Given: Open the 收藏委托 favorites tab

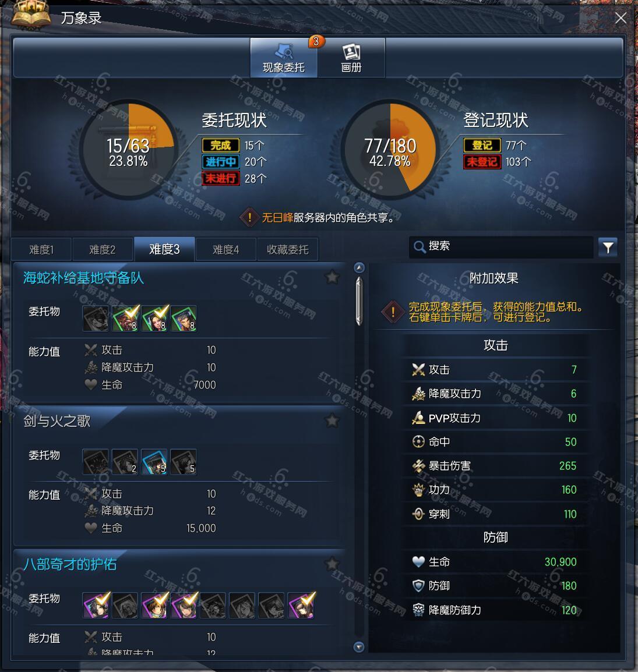Looking at the screenshot, I should coord(288,249).
